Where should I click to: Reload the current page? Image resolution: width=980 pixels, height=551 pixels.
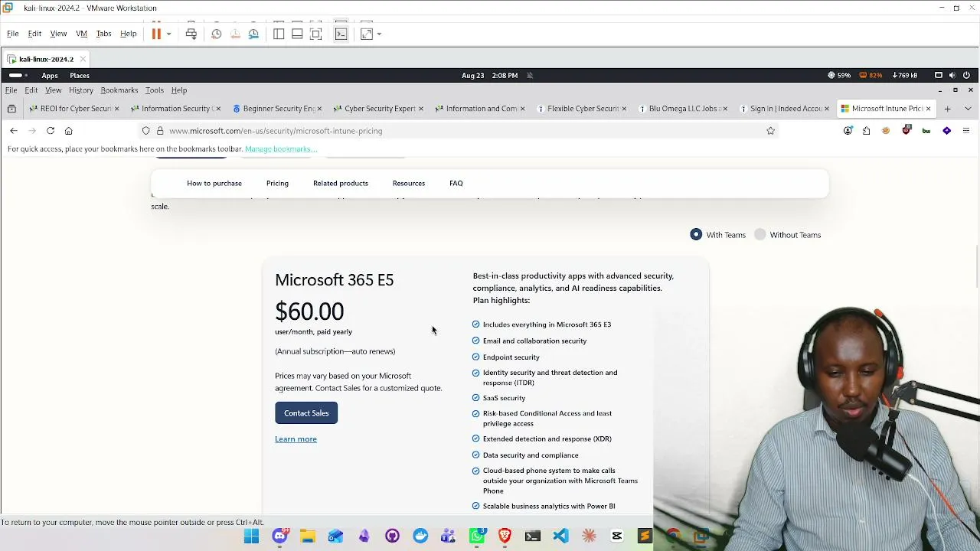(51, 131)
